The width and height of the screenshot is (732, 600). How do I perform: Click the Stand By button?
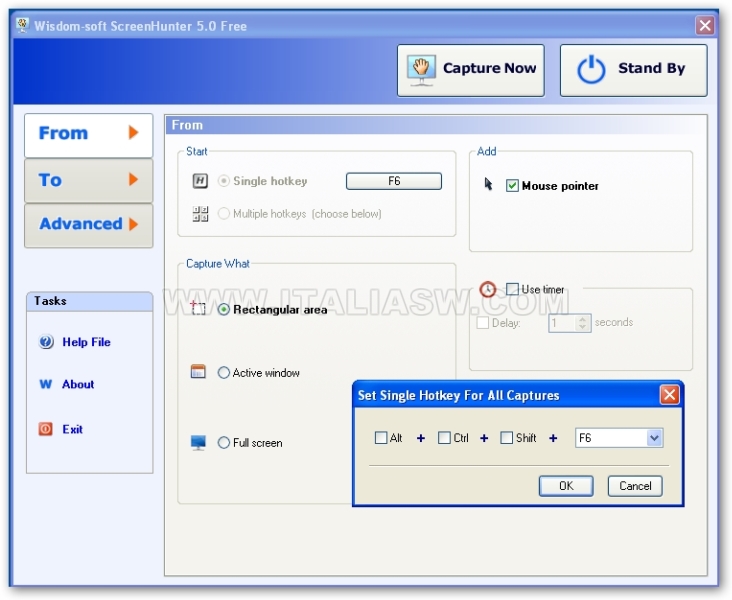[x=633, y=71]
